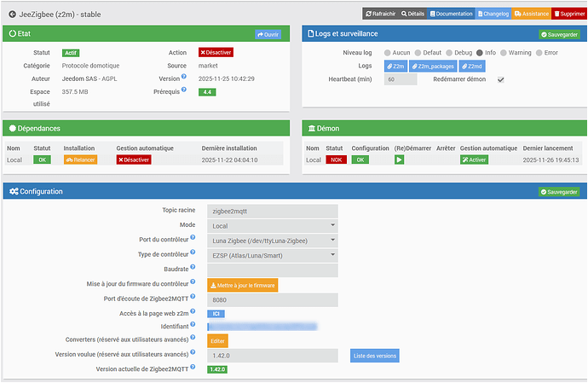The height and width of the screenshot is (383, 588).
Task: Start the daemon with the play icon
Action: (399, 160)
